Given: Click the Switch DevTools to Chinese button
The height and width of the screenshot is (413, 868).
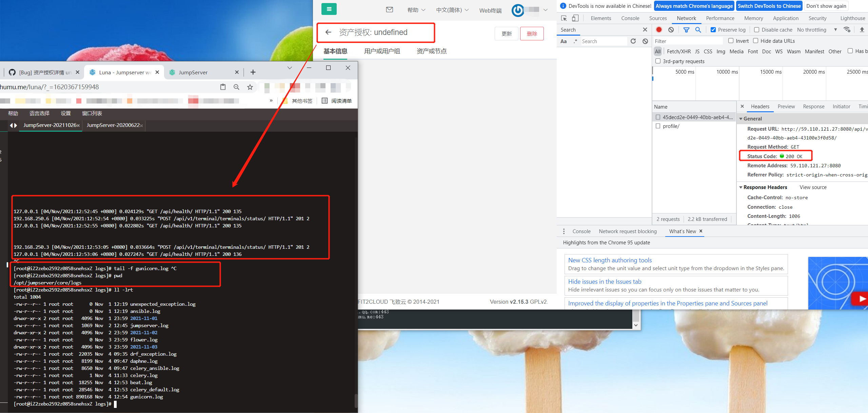Looking at the screenshot, I should click(769, 6).
